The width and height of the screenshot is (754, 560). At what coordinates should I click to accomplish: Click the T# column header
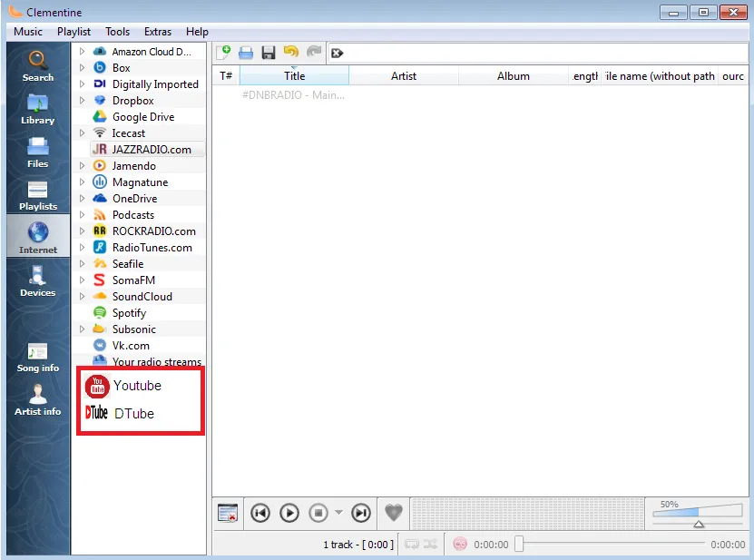226,76
